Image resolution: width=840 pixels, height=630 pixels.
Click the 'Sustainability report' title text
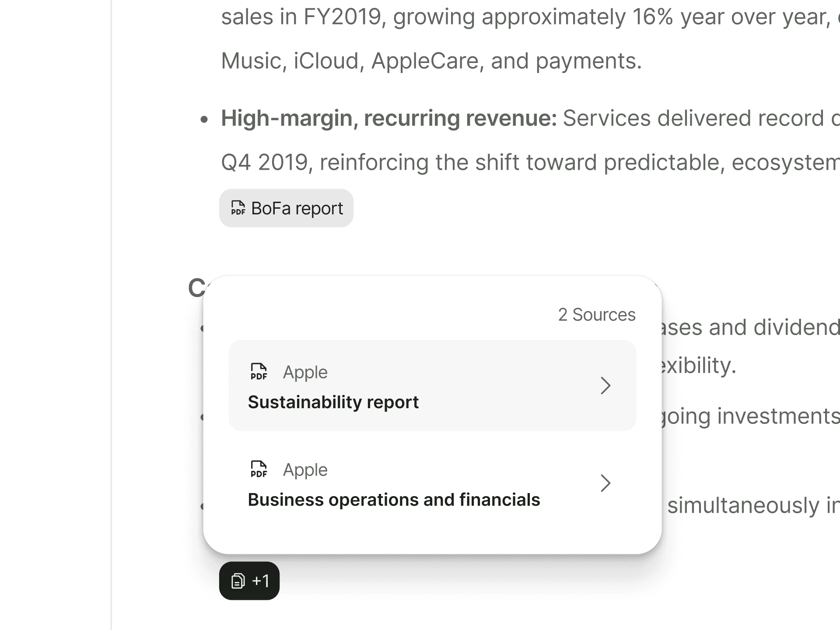coord(333,402)
